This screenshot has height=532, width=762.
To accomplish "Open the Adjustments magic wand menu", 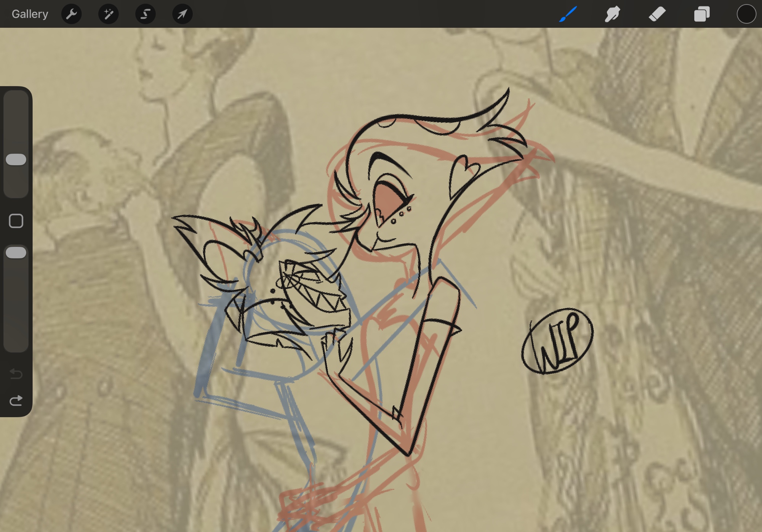I will pyautogui.click(x=108, y=14).
